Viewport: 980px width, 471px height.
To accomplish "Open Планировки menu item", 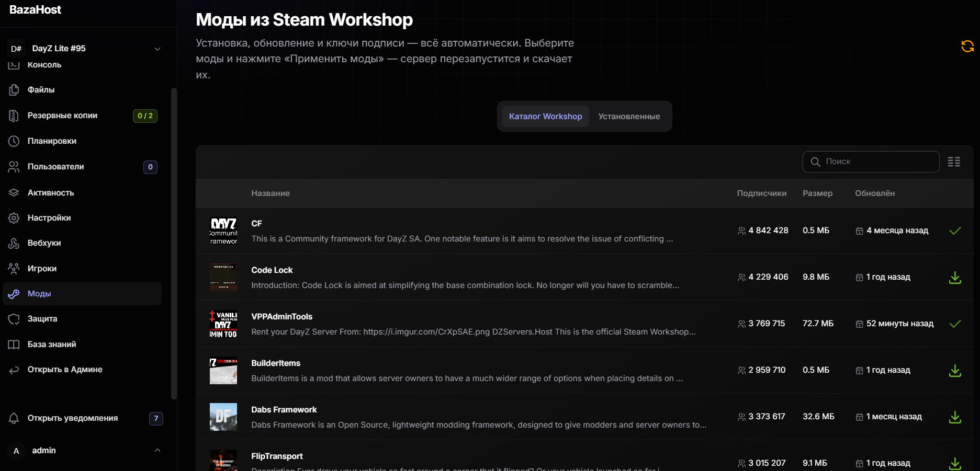I will coord(82,141).
